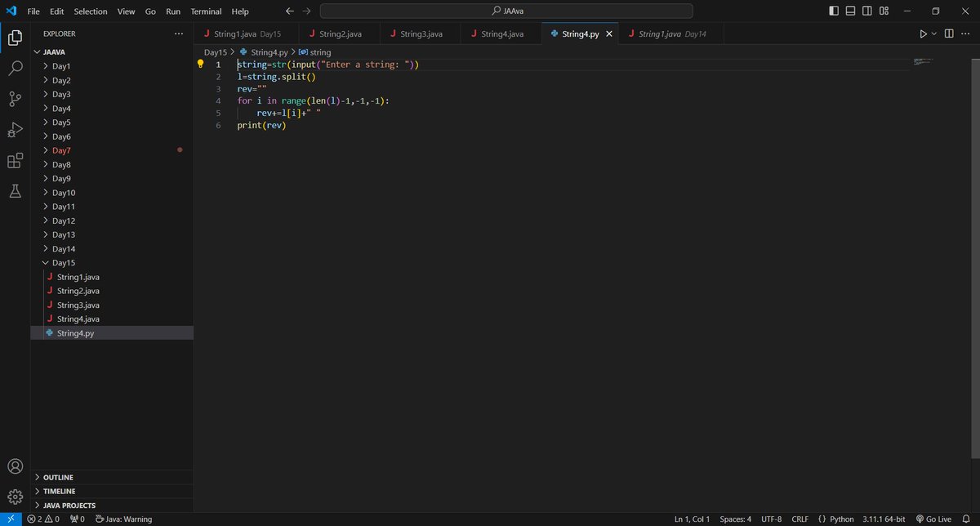Image resolution: width=980 pixels, height=526 pixels.
Task: Open Source Control view
Action: click(x=15, y=99)
